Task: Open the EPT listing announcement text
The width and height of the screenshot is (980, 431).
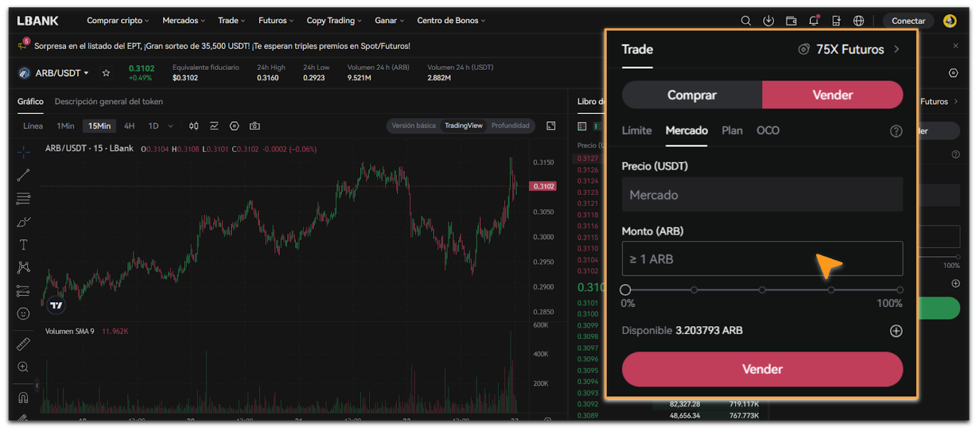Action: (222, 46)
